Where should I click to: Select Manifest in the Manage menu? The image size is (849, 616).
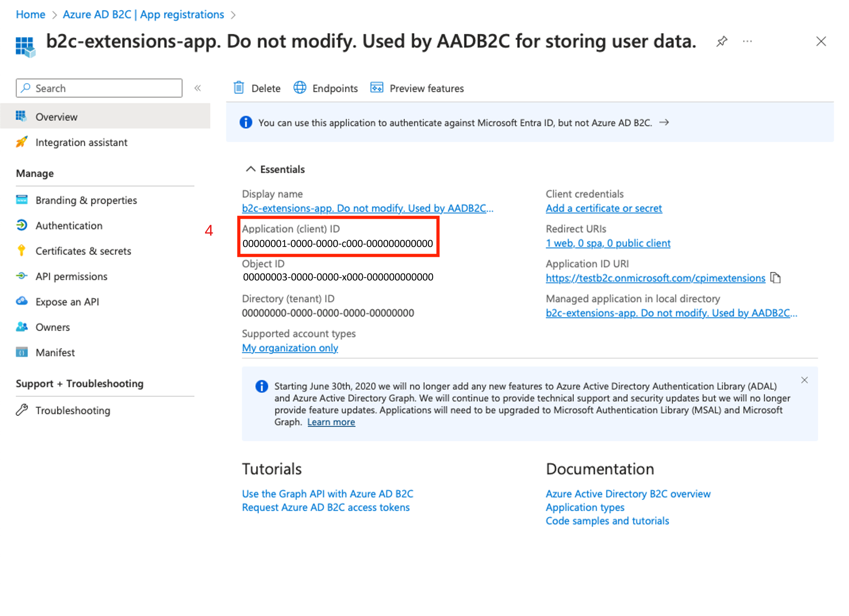pos(55,353)
